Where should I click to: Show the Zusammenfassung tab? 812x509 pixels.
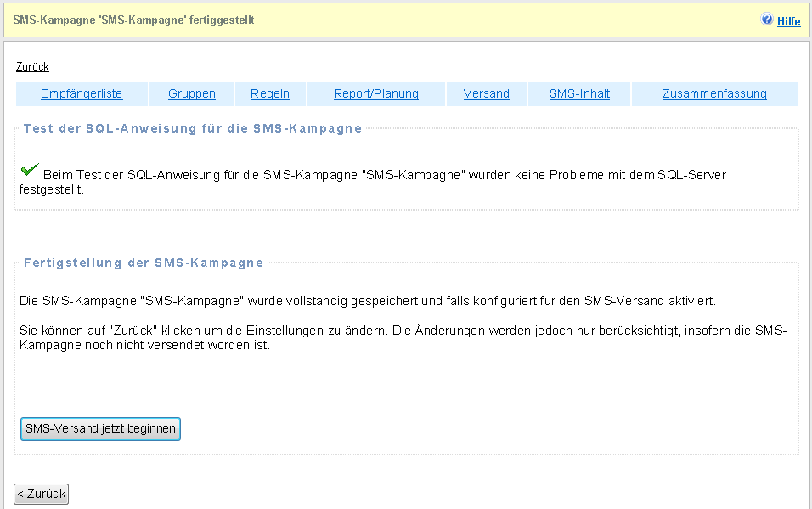(x=714, y=93)
